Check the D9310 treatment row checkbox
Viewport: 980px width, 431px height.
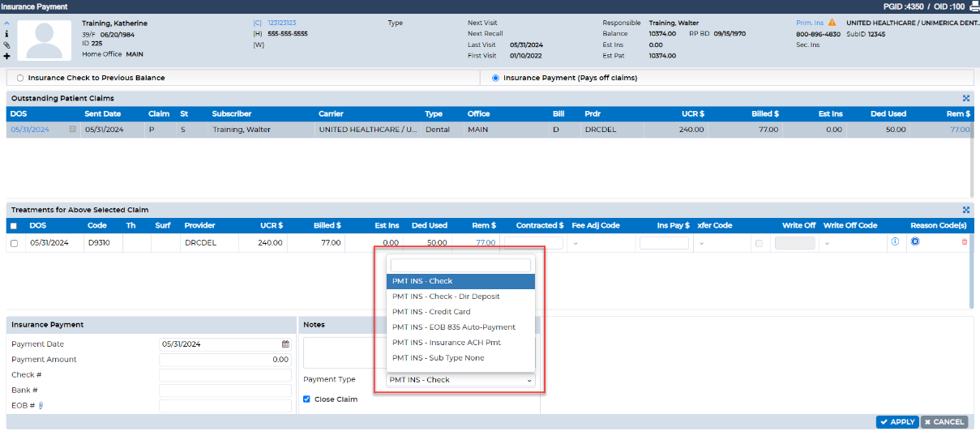click(14, 243)
